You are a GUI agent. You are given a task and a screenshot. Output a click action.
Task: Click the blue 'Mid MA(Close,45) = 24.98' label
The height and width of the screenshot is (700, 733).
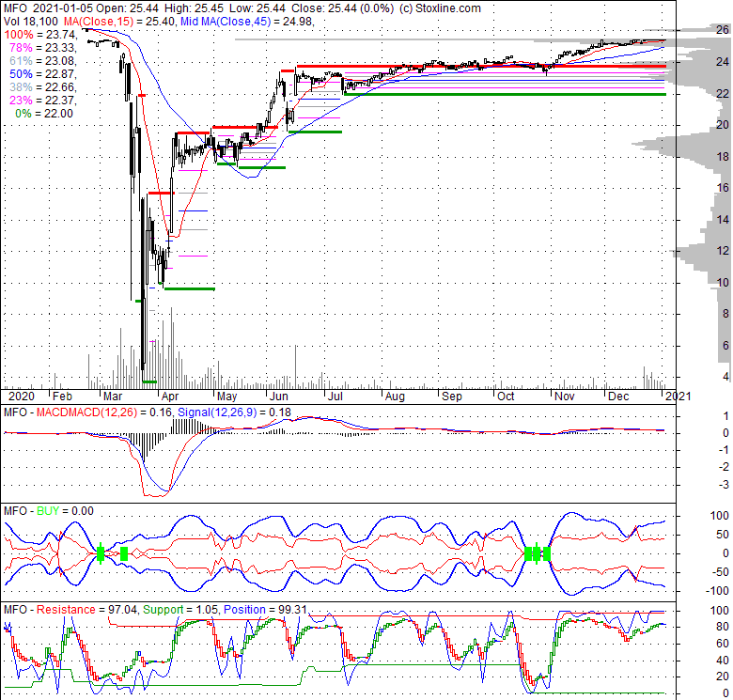[247, 22]
